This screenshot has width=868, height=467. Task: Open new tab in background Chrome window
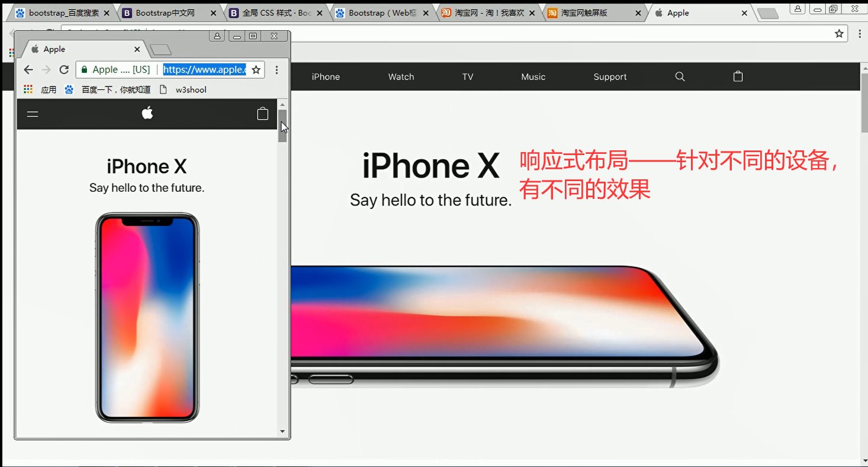(x=768, y=14)
